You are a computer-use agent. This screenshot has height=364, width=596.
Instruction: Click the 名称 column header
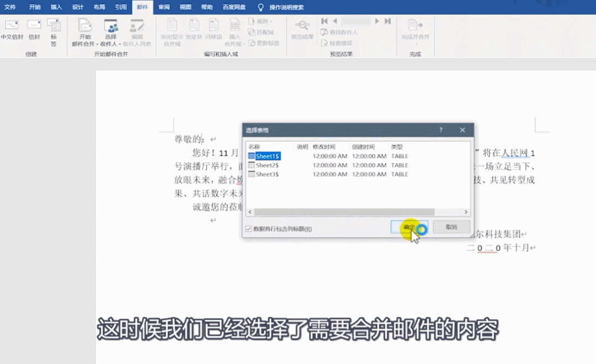(x=254, y=147)
